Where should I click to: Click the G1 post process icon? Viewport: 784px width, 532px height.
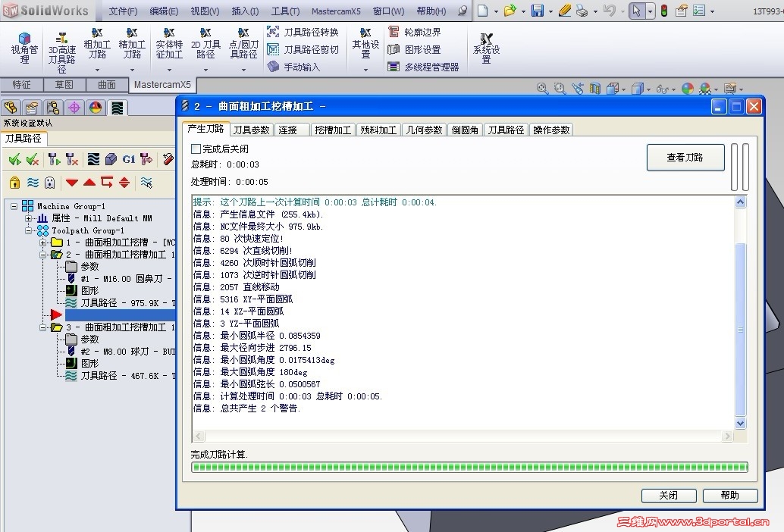(129, 159)
